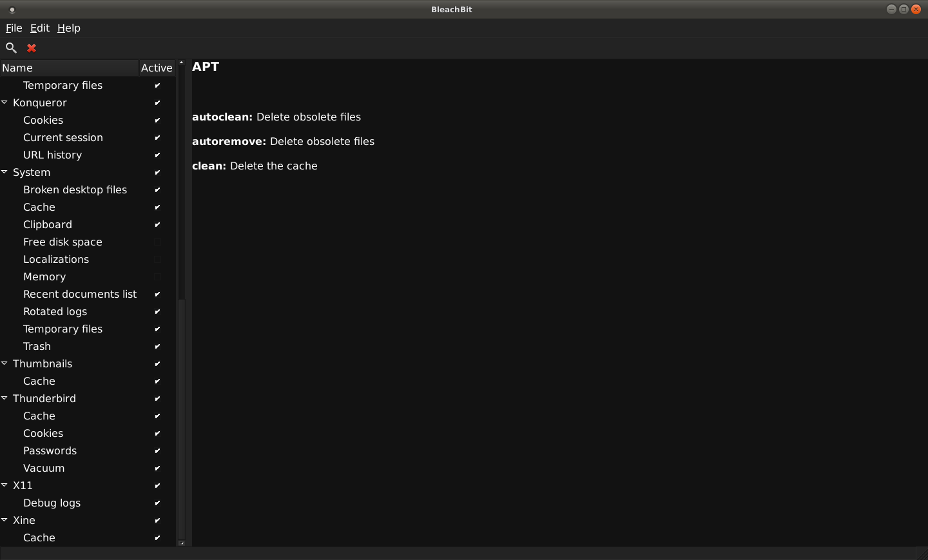Collapse the Konqueror tree group
This screenshot has height=560, width=928.
(5, 102)
